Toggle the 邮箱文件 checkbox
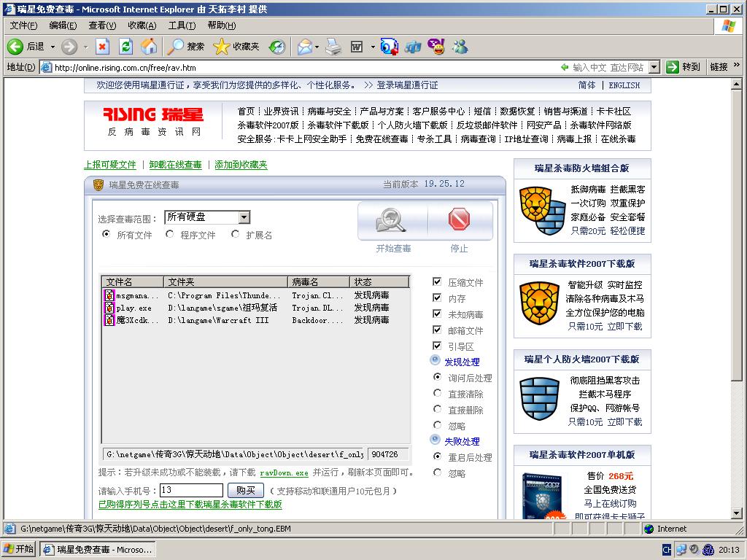The image size is (747, 560). coord(437,330)
